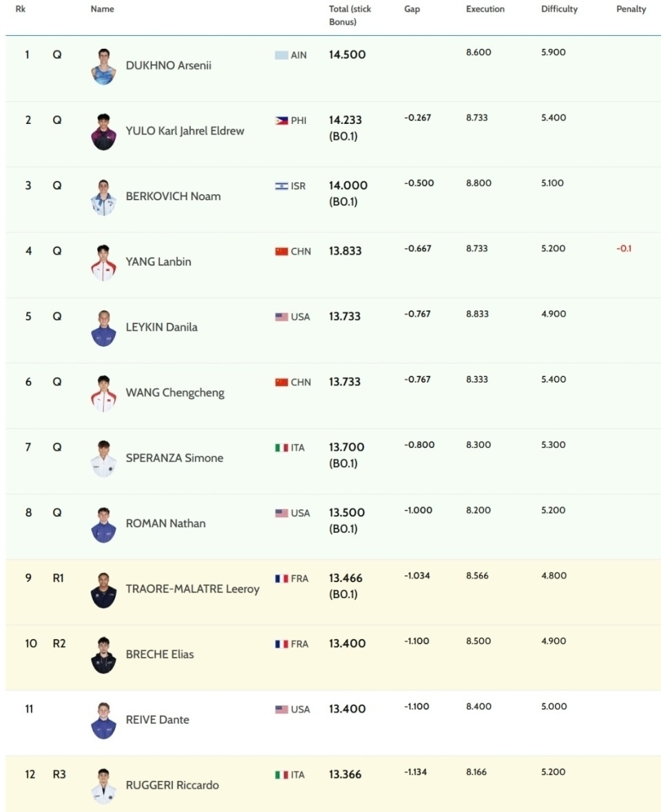Click the USA flag in REIVE Dante's row
The height and width of the screenshot is (812, 661).
tap(282, 709)
